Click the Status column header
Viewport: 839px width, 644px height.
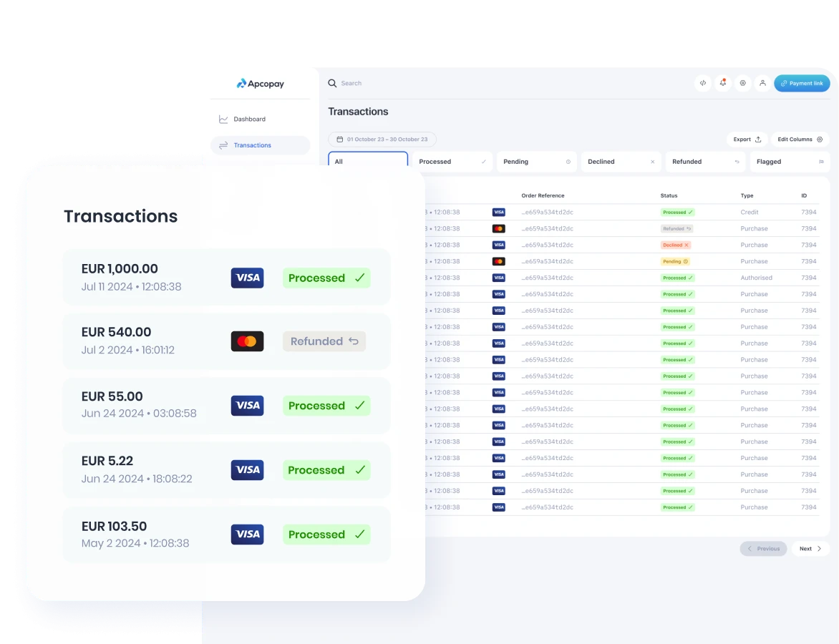coord(669,196)
